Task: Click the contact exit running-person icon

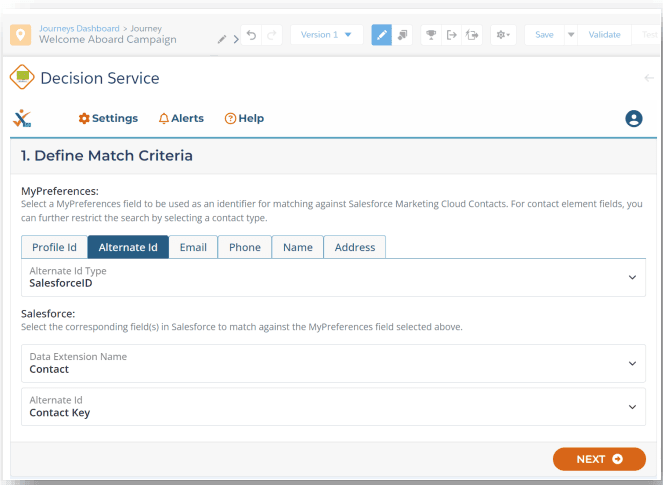Action: [472, 35]
